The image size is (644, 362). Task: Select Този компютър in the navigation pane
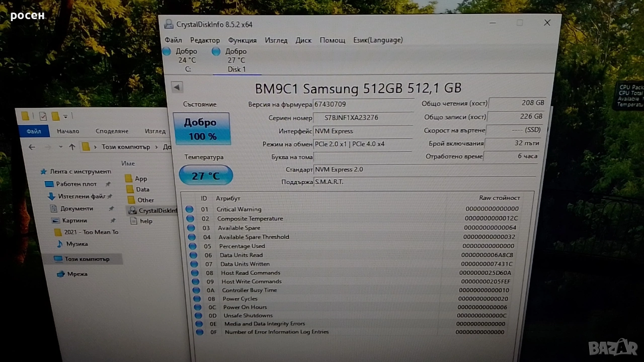pos(87,259)
